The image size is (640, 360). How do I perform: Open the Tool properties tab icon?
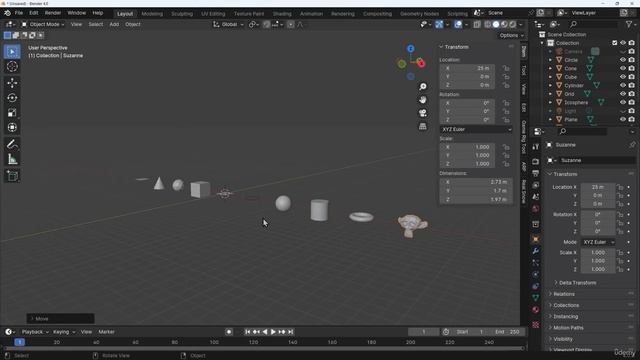click(x=536, y=147)
